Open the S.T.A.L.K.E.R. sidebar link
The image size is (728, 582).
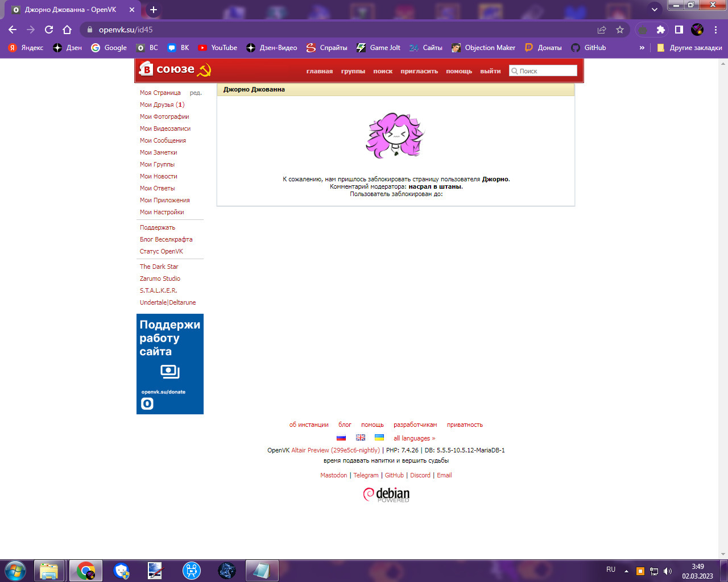click(159, 290)
